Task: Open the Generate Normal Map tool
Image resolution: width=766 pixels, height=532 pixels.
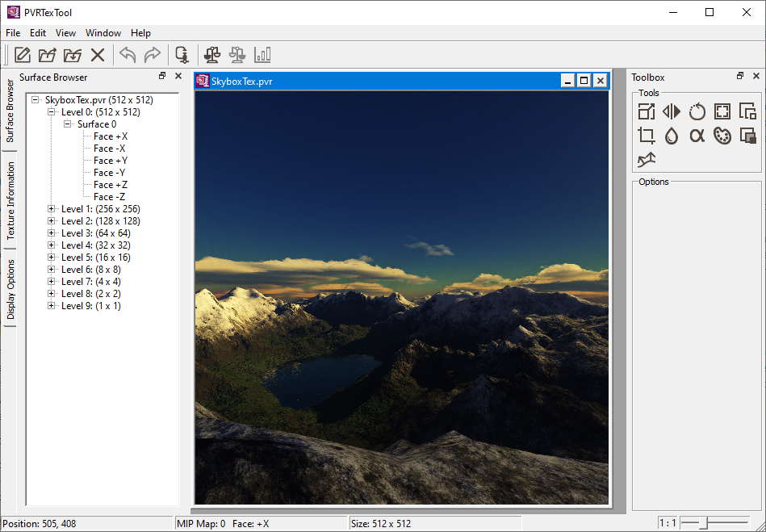Action: [646, 159]
